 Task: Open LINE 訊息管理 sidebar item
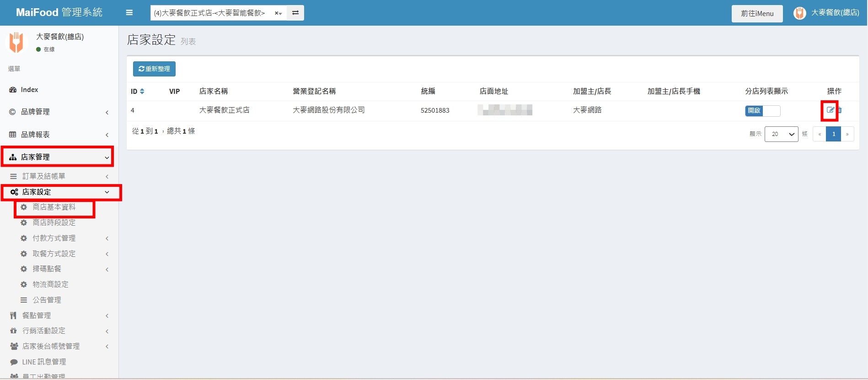[x=44, y=362]
